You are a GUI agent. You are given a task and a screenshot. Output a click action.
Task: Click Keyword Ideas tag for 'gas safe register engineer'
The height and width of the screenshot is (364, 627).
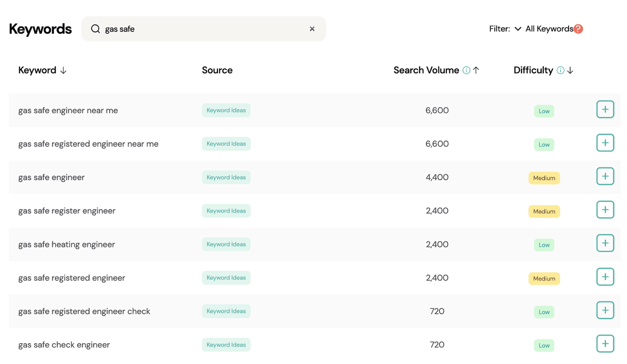(226, 211)
